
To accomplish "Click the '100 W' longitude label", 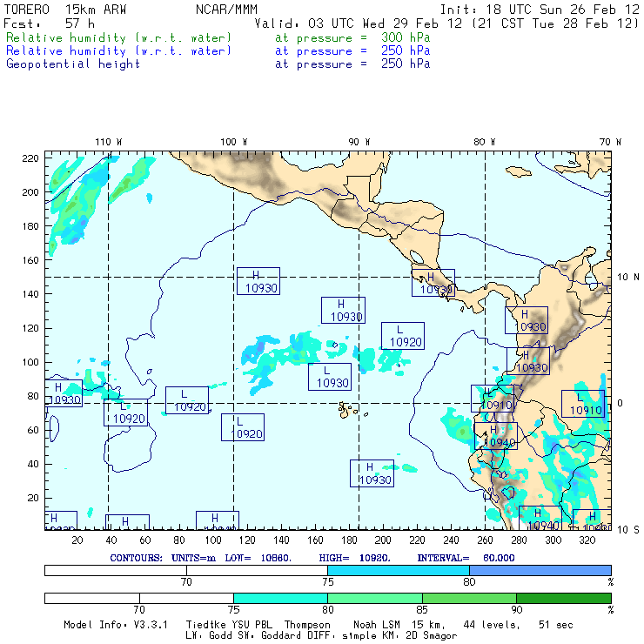I will (x=234, y=142).
